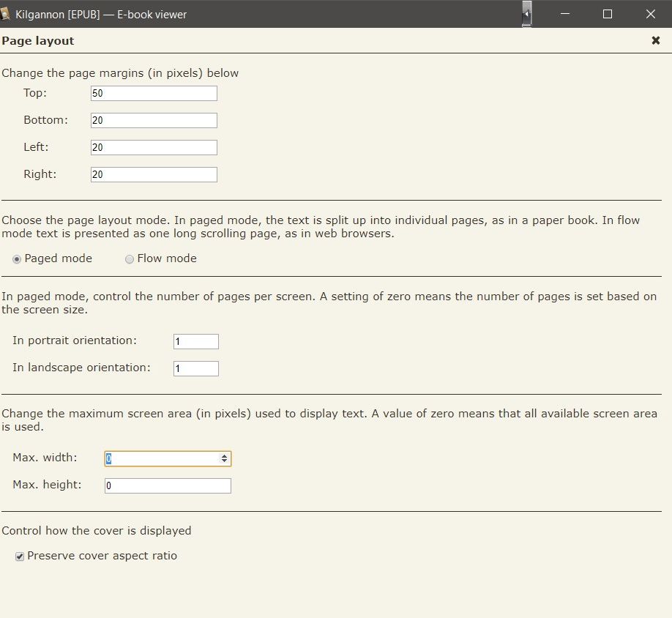Click the landscape orientation pages field

pos(196,368)
